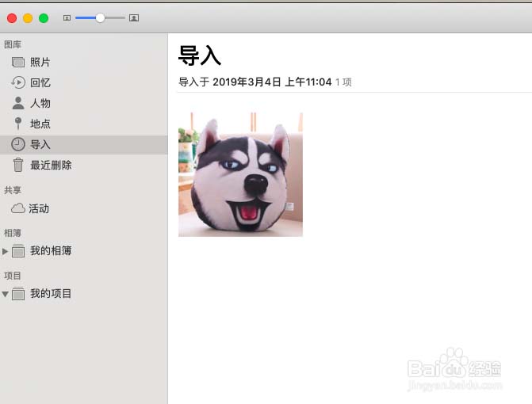
Task: Click the import date 2019年3月4日 text
Action: point(247,82)
